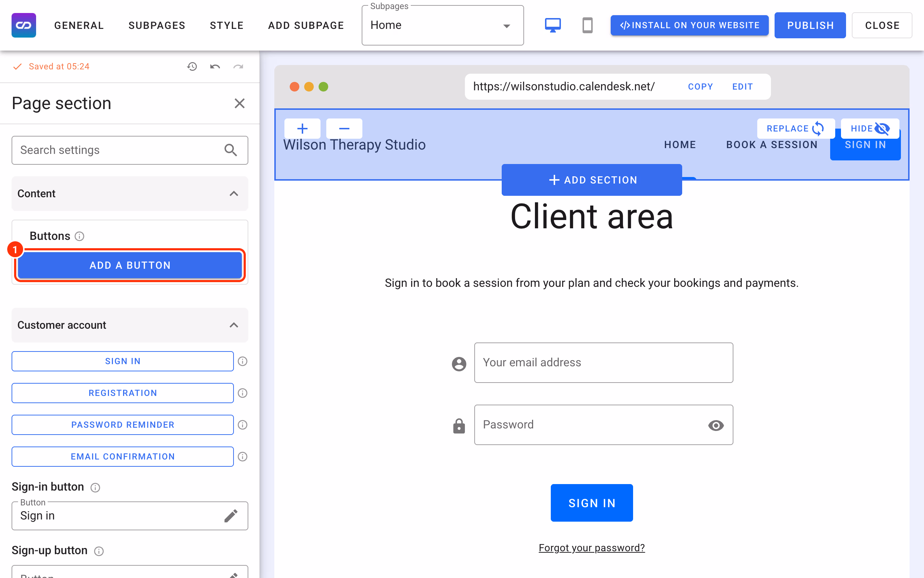Click the minus button on section

point(344,129)
